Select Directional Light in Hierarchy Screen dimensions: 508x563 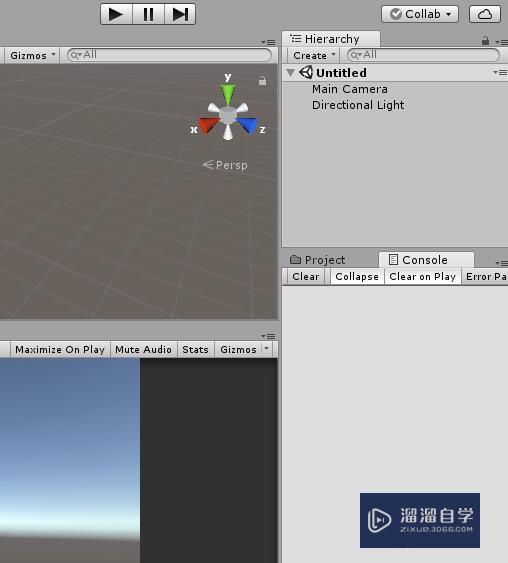[358, 105]
